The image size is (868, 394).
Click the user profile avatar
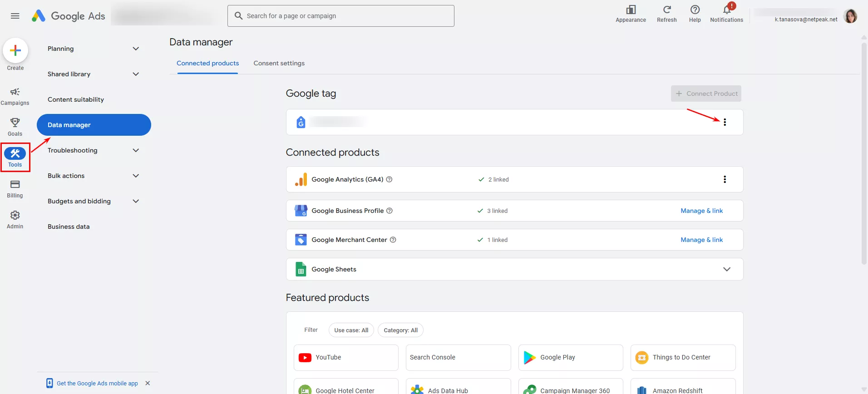tap(850, 16)
